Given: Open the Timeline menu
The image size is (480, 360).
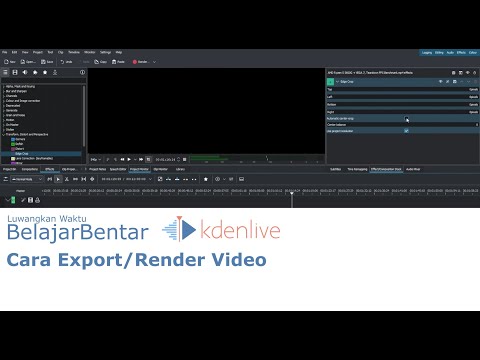Looking at the screenshot, I should pyautogui.click(x=74, y=52).
